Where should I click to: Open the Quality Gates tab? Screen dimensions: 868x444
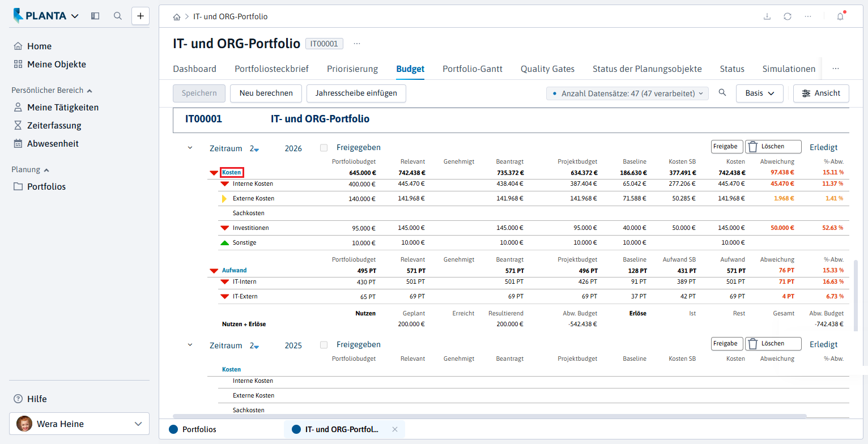[x=547, y=69]
